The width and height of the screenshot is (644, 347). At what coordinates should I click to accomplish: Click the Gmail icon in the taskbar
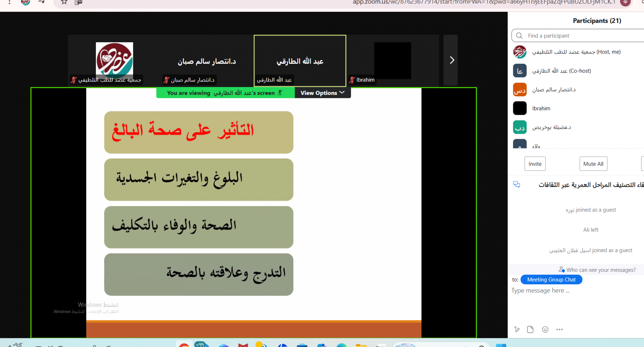243,345
